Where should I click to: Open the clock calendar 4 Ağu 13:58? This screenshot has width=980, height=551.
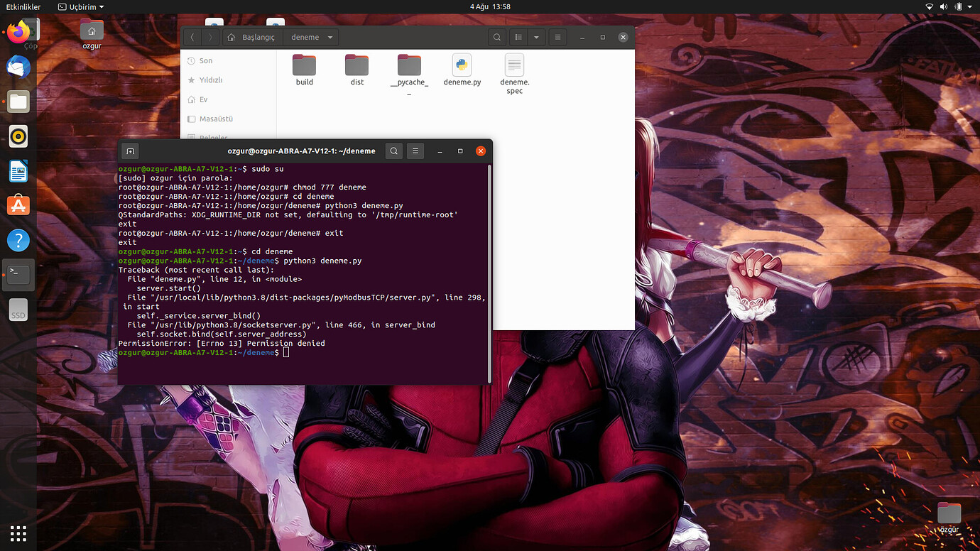pos(490,6)
